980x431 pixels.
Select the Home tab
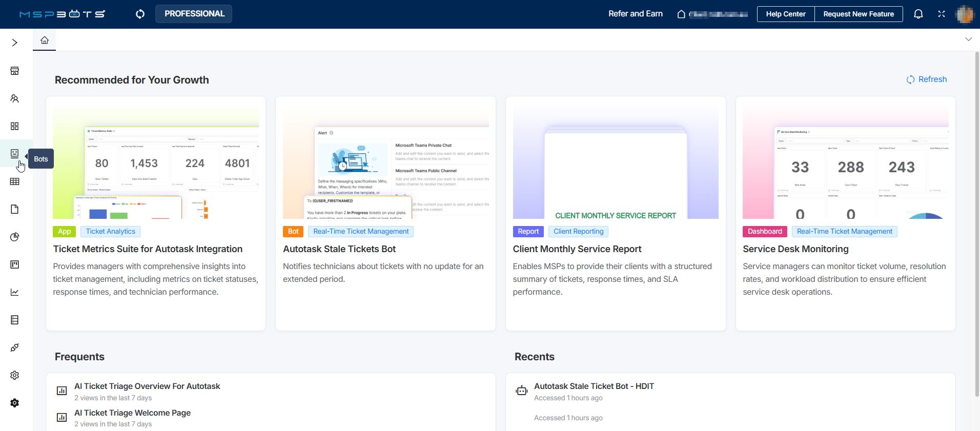tap(45, 40)
